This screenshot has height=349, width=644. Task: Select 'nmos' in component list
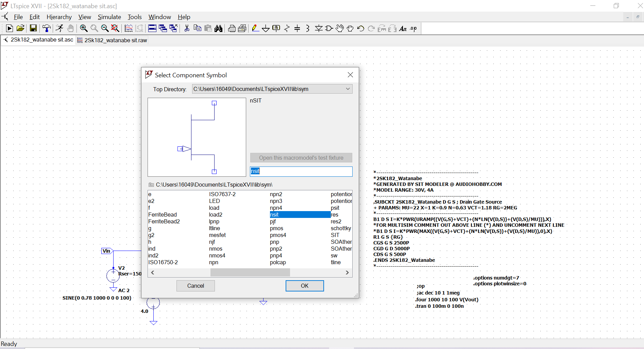click(216, 249)
